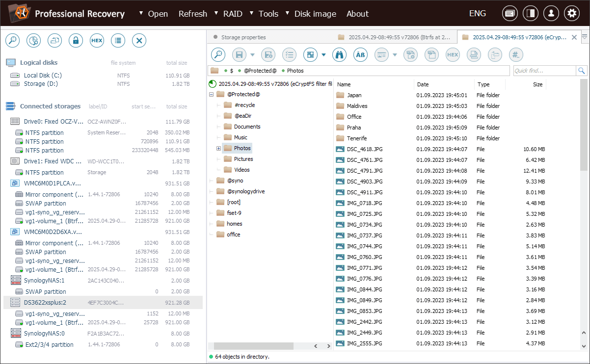
Task: Open the arrow next to the grid view icon
Action: click(323, 55)
